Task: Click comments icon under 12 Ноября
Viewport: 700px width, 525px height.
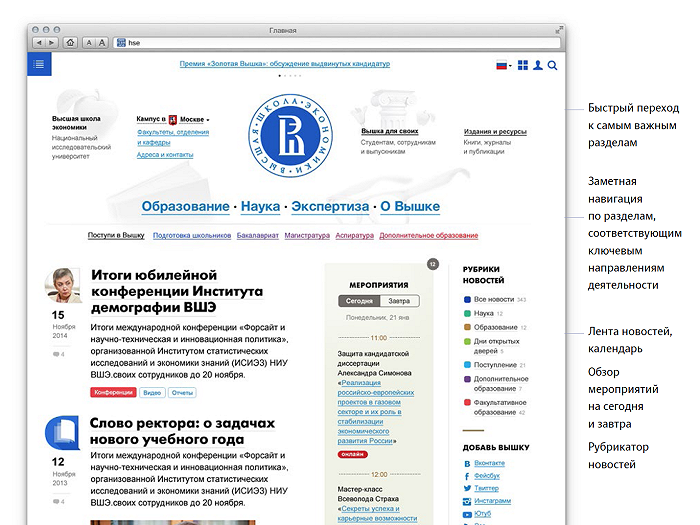Action: coord(58,501)
